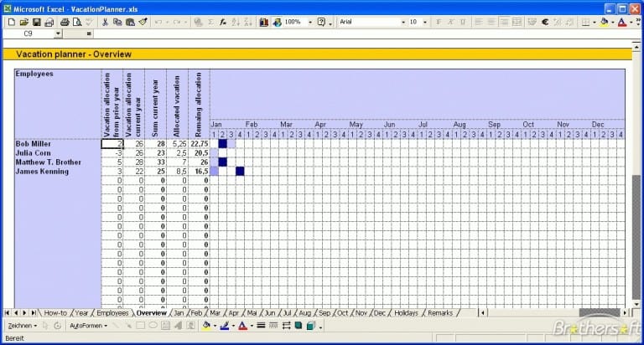This screenshot has height=345, width=644.
Task: Open top toolbar Font Color dropdown arrow
Action: point(631,22)
